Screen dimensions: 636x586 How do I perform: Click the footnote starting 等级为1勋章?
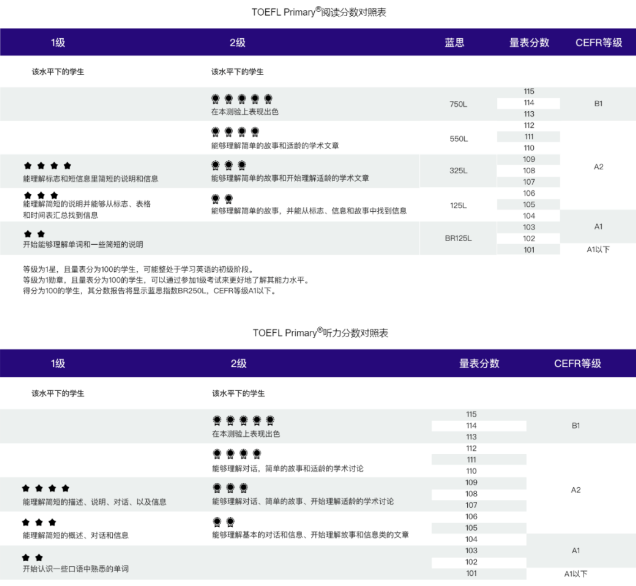tap(167, 280)
